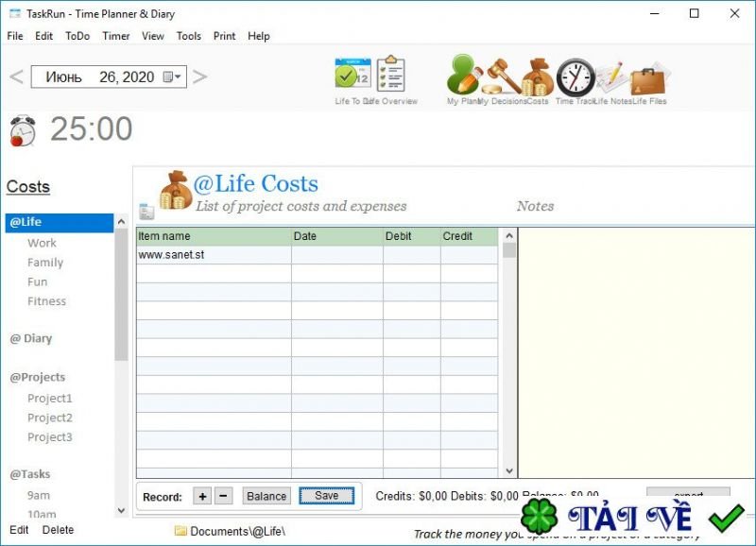The image size is (756, 546).
Task: Open the File menu
Action: (15, 36)
